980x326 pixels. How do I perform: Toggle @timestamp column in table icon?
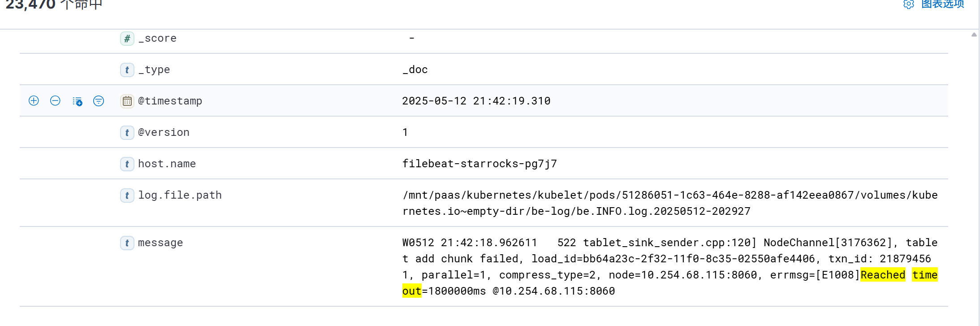[77, 101]
